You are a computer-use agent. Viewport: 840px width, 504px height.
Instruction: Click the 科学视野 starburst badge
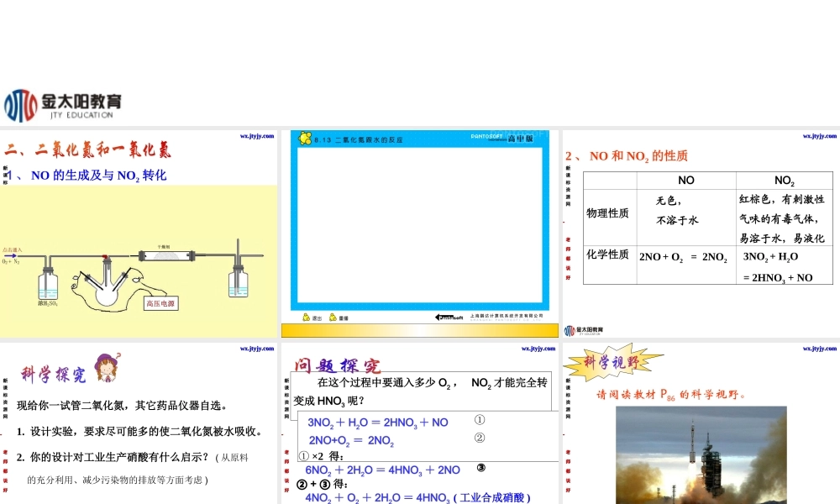[x=613, y=363]
